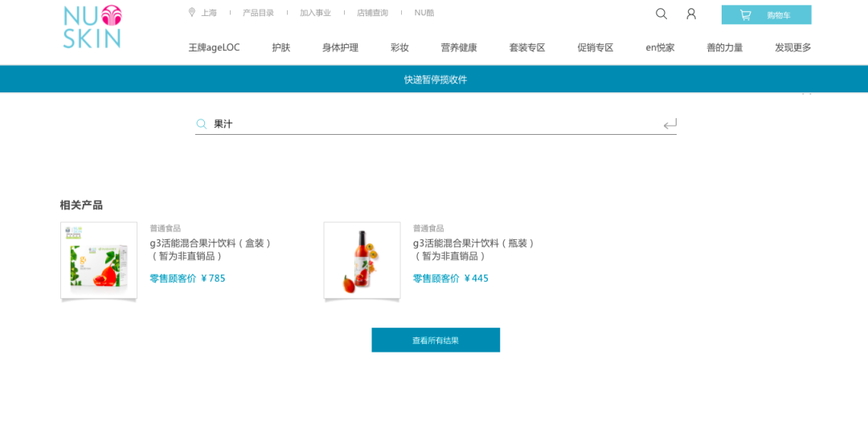Open the g3 瓶装 bottle thumbnail
The image size is (868, 424).
click(x=362, y=261)
